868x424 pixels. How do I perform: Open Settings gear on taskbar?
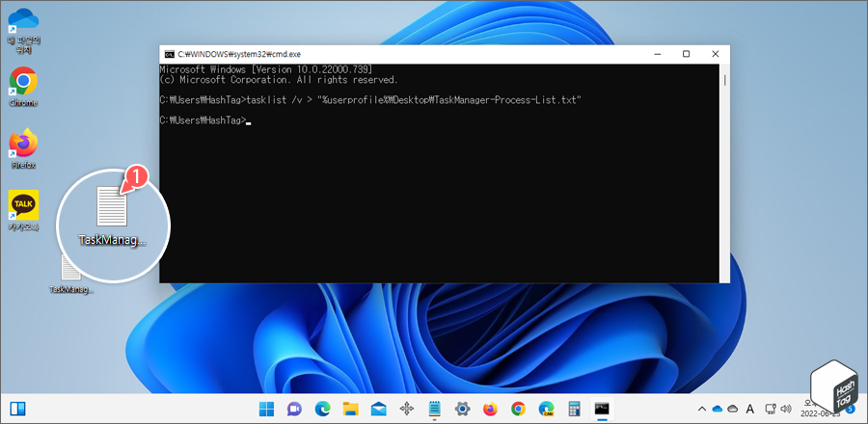pos(462,410)
